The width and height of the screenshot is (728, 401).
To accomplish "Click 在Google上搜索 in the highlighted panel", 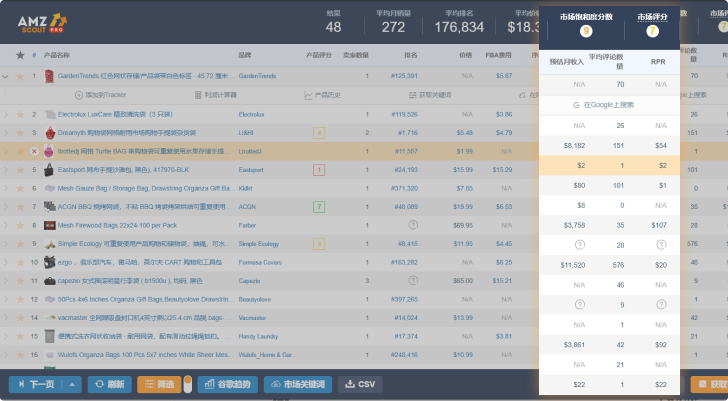I will (x=608, y=105).
